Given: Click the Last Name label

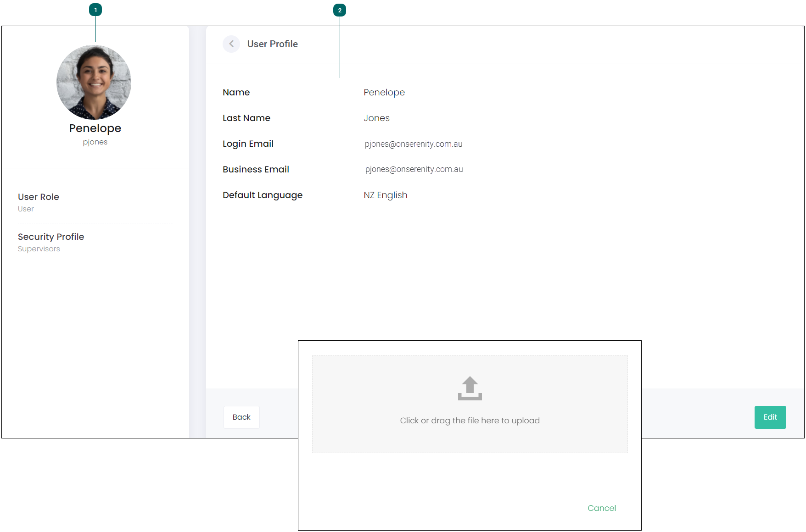Looking at the screenshot, I should coord(246,118).
